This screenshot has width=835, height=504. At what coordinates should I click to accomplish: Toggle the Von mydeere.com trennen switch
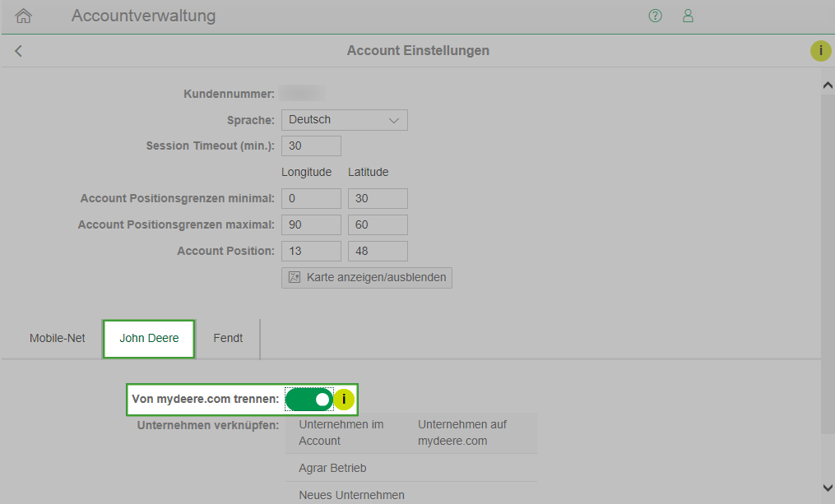[309, 400]
